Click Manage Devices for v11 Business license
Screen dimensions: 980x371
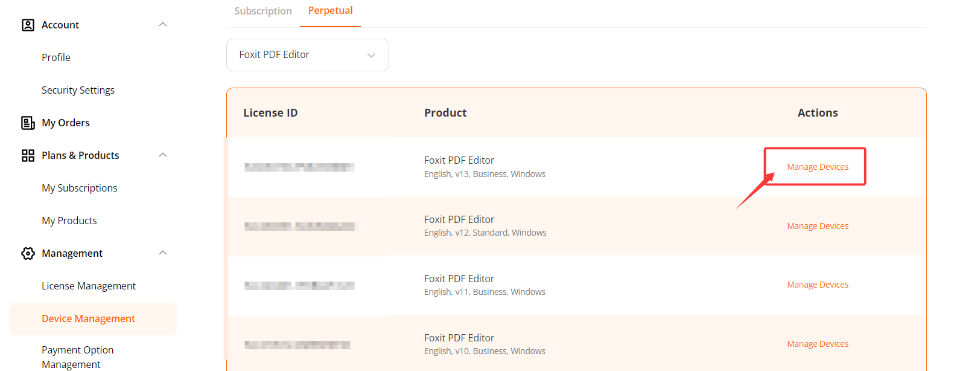click(x=818, y=285)
